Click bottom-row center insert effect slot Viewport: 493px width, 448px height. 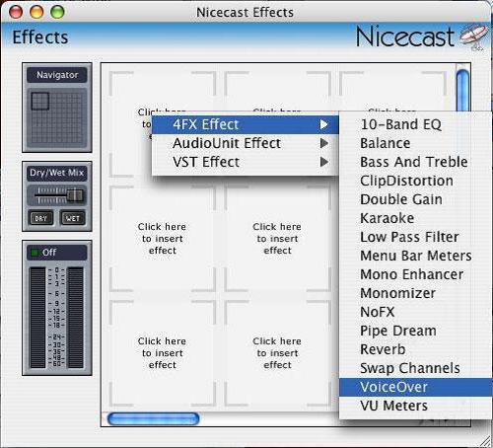point(277,353)
